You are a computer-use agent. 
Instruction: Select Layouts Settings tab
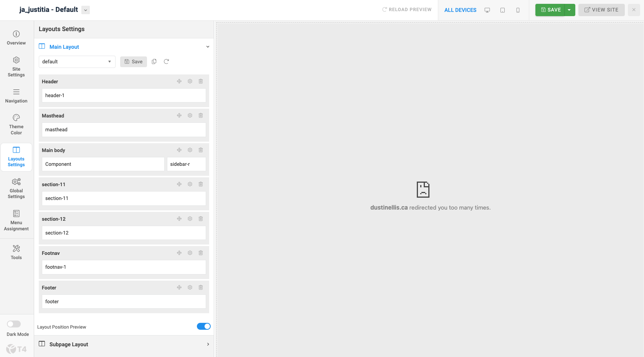click(16, 157)
